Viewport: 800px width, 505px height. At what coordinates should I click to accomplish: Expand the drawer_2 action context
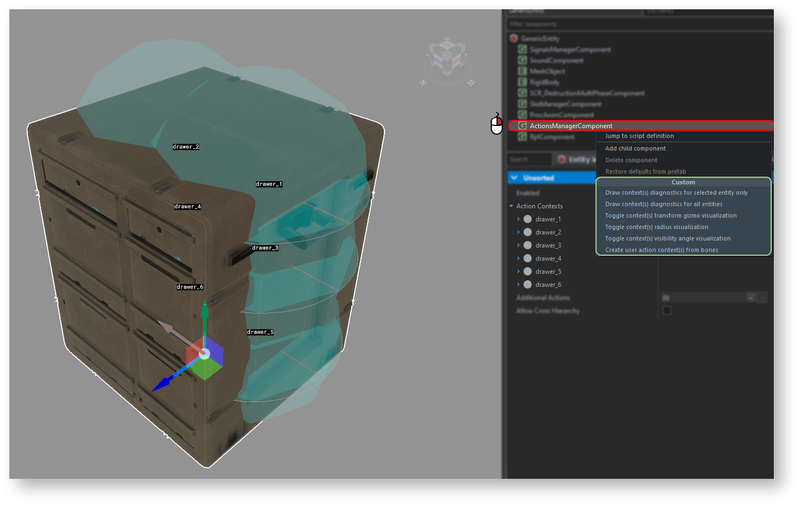tap(518, 232)
